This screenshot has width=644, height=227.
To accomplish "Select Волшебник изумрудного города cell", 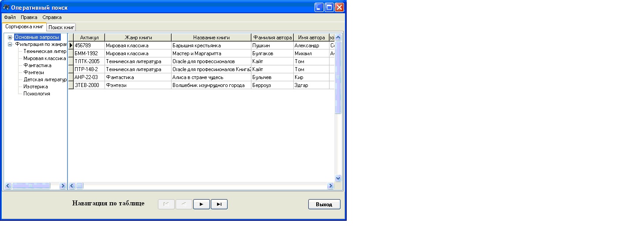I will 211,85.
